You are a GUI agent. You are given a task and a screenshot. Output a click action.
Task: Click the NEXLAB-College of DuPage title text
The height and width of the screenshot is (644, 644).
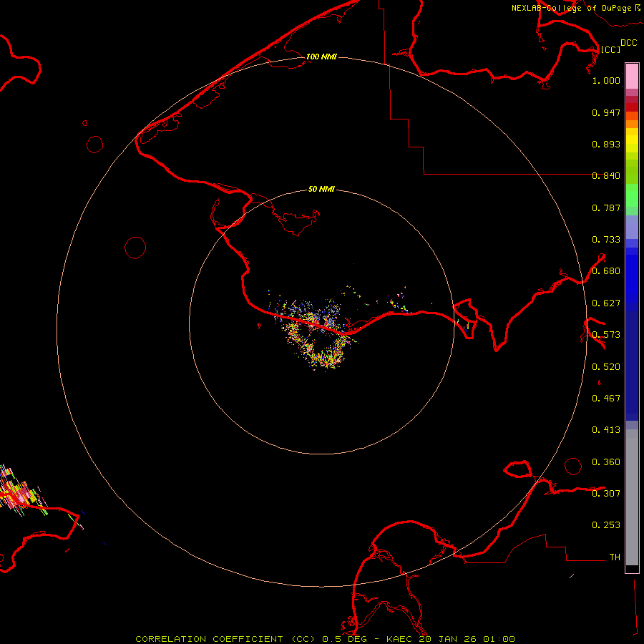(x=571, y=8)
